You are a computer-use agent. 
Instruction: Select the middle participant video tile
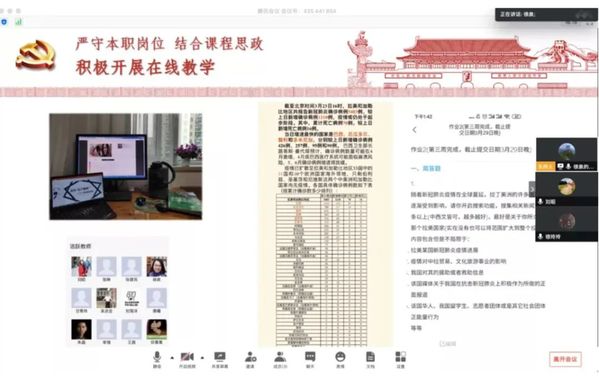(x=567, y=189)
